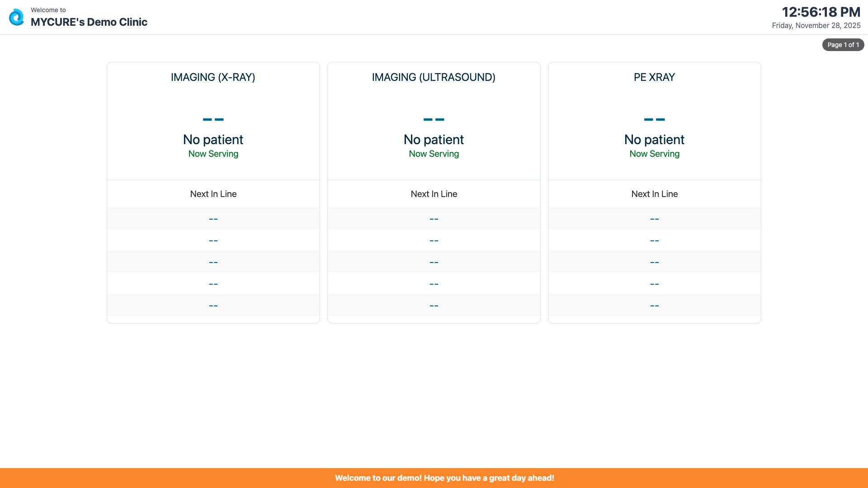Image resolution: width=868 pixels, height=488 pixels.
Task: Click Next In Line header in X-RAY card
Action: [x=213, y=194]
